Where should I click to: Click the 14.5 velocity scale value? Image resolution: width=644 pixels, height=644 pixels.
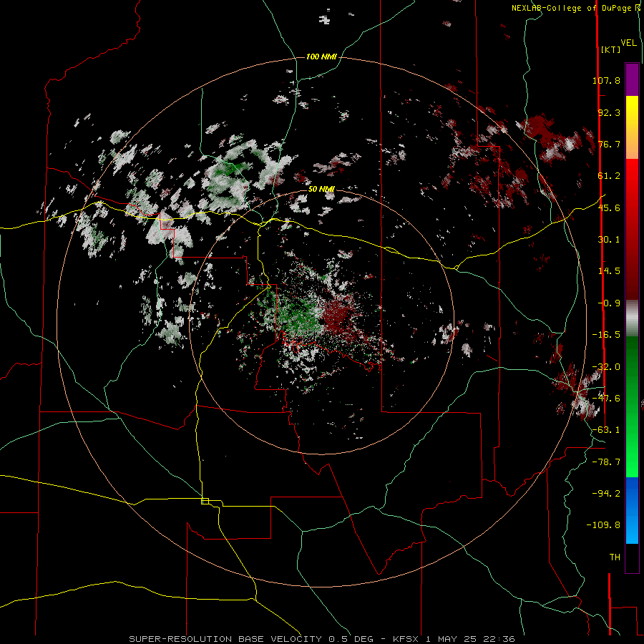click(x=609, y=271)
